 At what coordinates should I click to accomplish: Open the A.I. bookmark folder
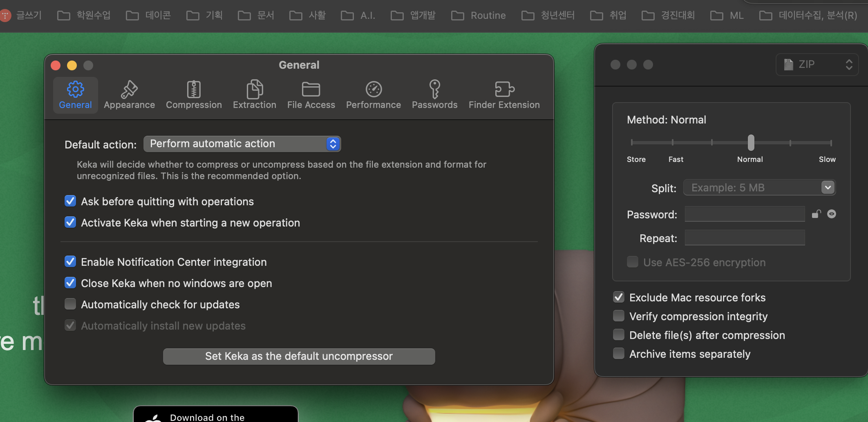(358, 16)
